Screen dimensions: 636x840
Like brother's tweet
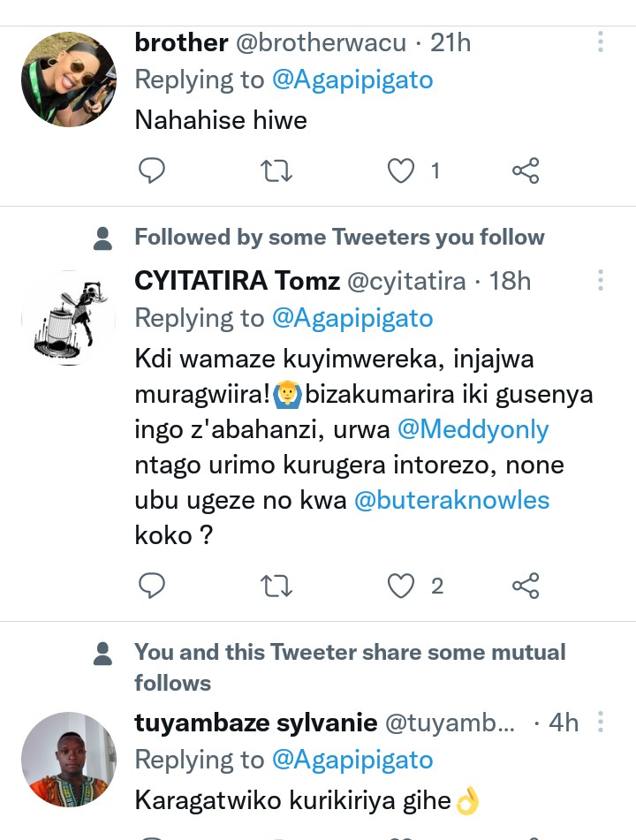point(402,170)
